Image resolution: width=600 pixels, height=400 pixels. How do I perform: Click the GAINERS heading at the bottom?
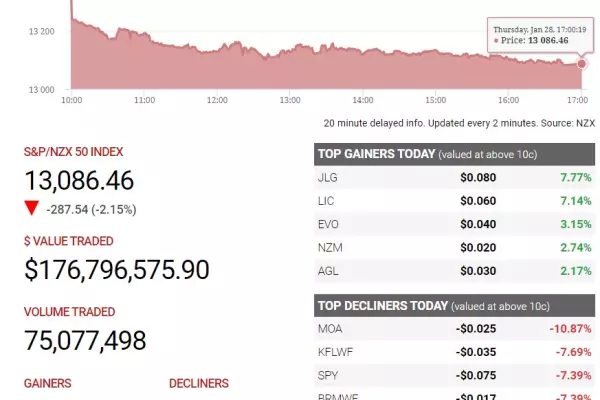pos(47,384)
